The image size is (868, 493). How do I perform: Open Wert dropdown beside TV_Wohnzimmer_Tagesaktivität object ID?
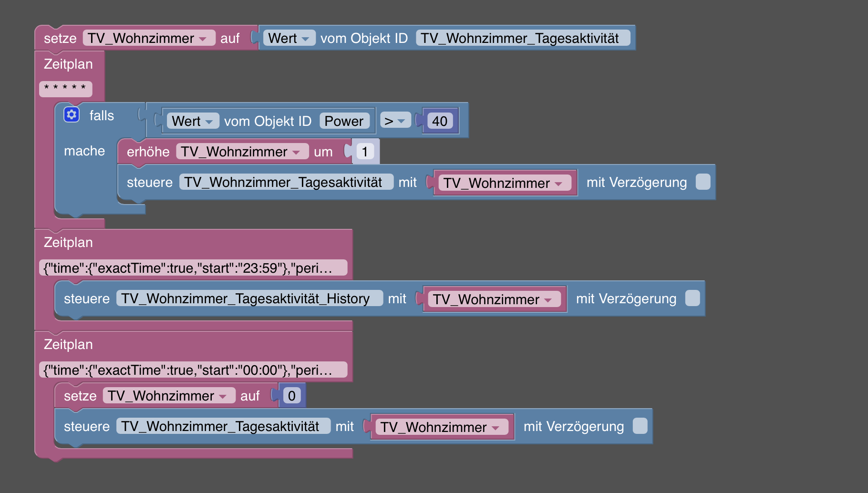289,38
